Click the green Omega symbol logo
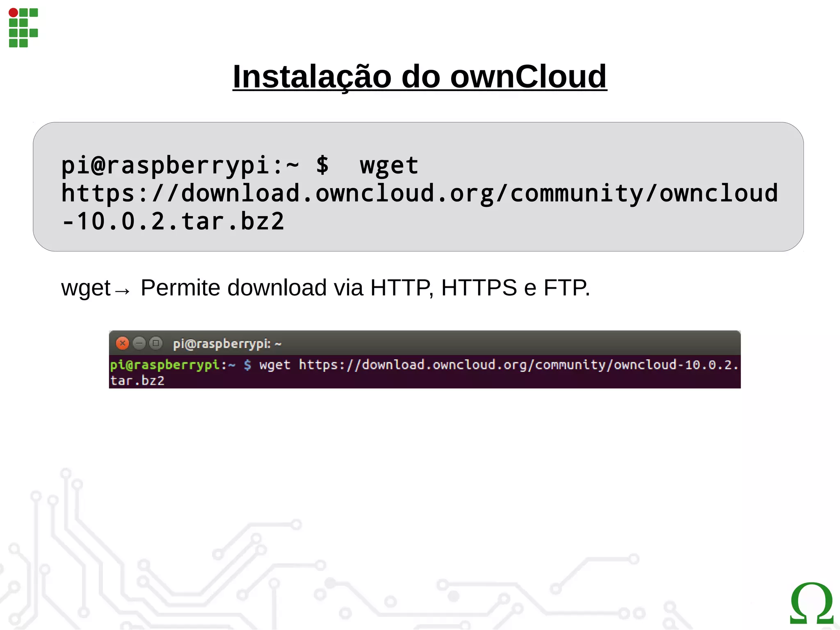 tap(812, 603)
